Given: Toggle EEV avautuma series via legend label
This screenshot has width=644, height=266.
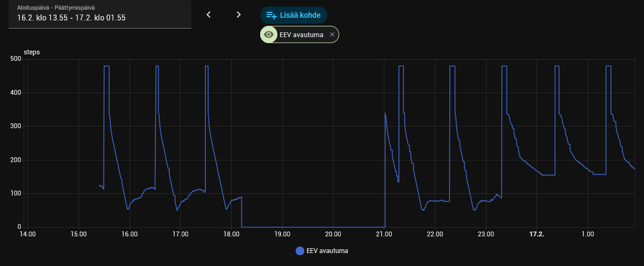Looking at the screenshot, I should pos(327,251).
